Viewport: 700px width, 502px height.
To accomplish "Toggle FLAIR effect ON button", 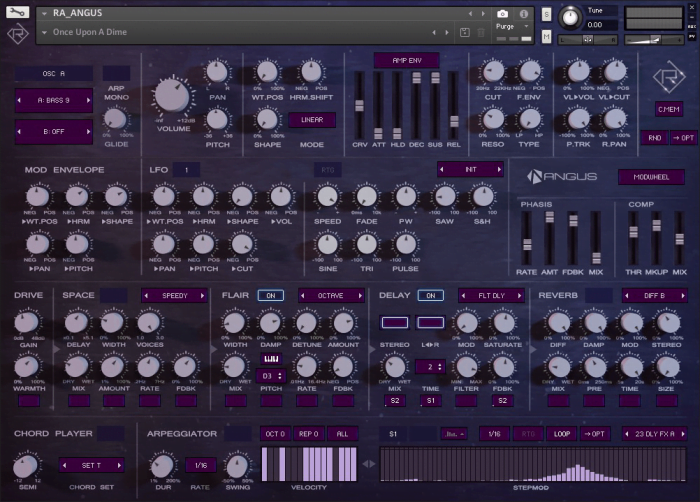I will pos(271,296).
